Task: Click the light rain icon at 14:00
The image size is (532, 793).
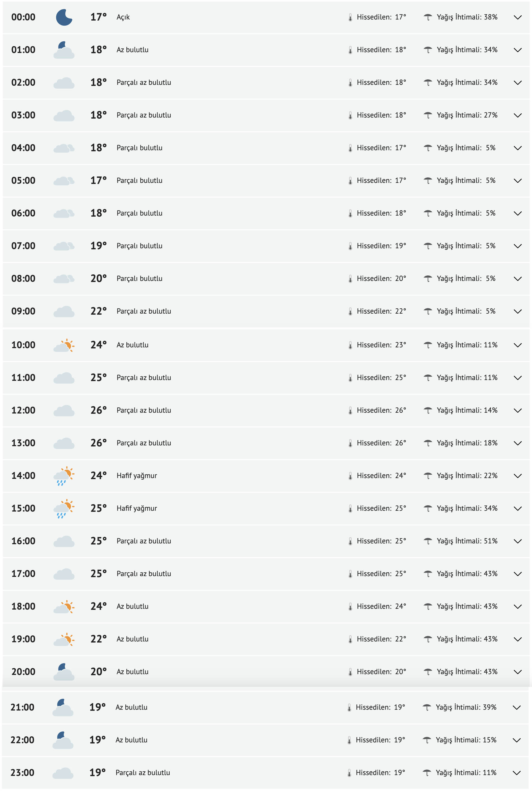Action: (x=64, y=476)
